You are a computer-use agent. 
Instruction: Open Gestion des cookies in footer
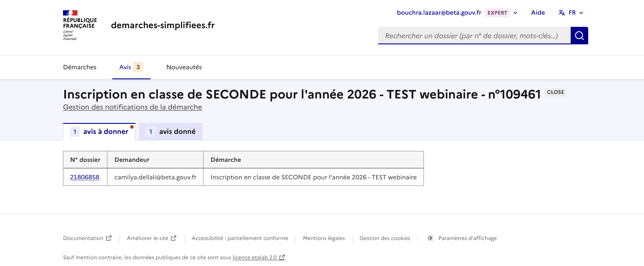click(385, 238)
